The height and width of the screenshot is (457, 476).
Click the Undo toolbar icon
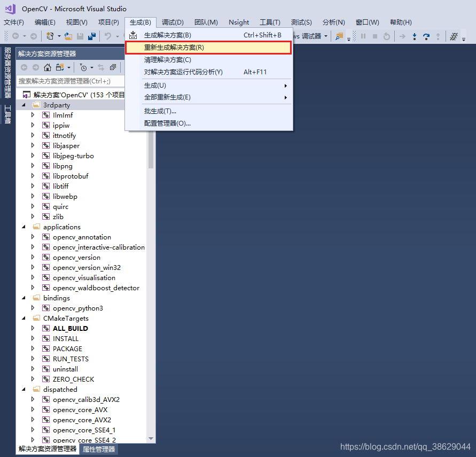pyautogui.click(x=108, y=36)
